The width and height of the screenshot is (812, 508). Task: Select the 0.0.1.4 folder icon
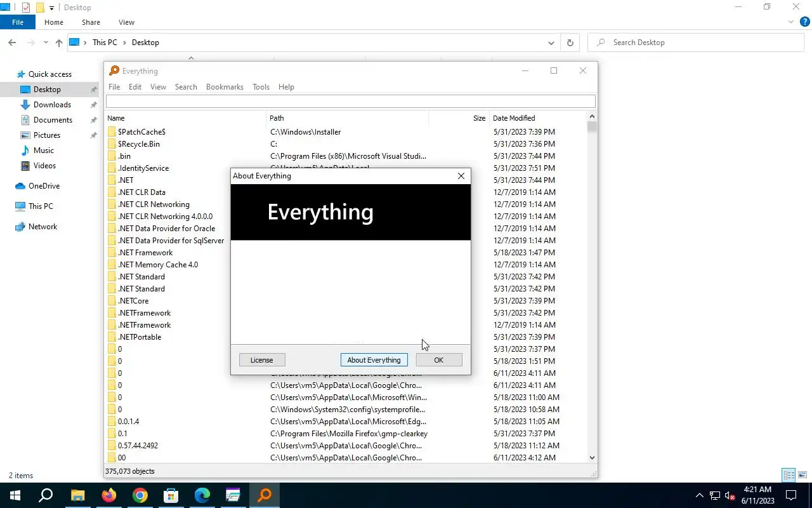tap(112, 422)
